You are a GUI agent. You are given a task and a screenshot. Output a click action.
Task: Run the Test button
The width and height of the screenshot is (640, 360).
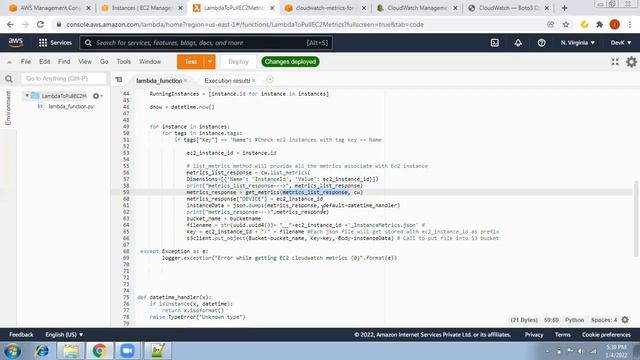[x=191, y=62]
